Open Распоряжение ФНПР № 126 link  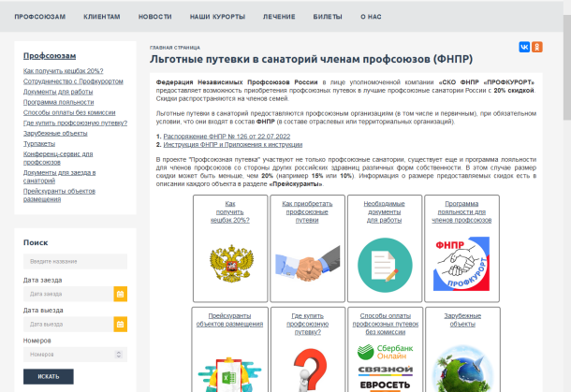[x=227, y=137]
